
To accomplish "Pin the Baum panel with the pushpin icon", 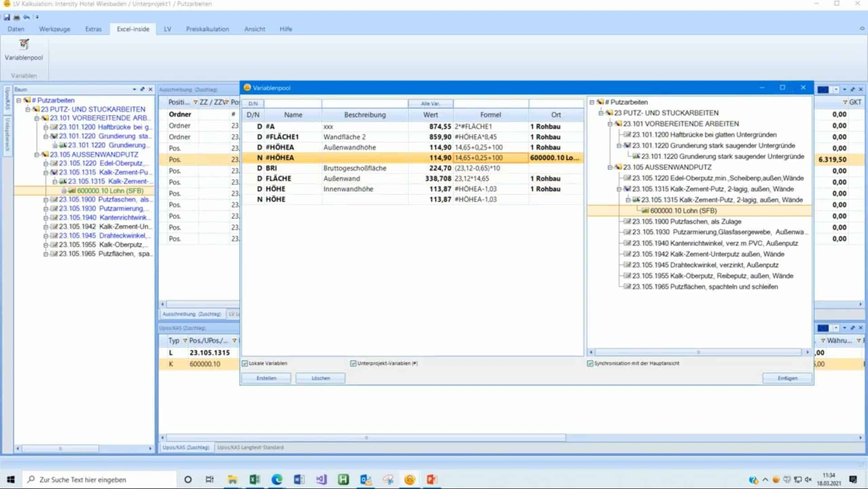I will (x=142, y=89).
